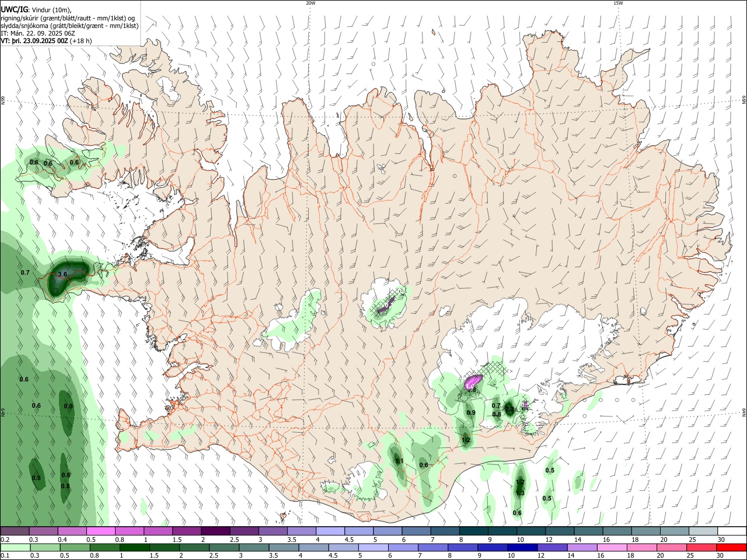Click the UWC/IG title label

(x=14, y=9)
